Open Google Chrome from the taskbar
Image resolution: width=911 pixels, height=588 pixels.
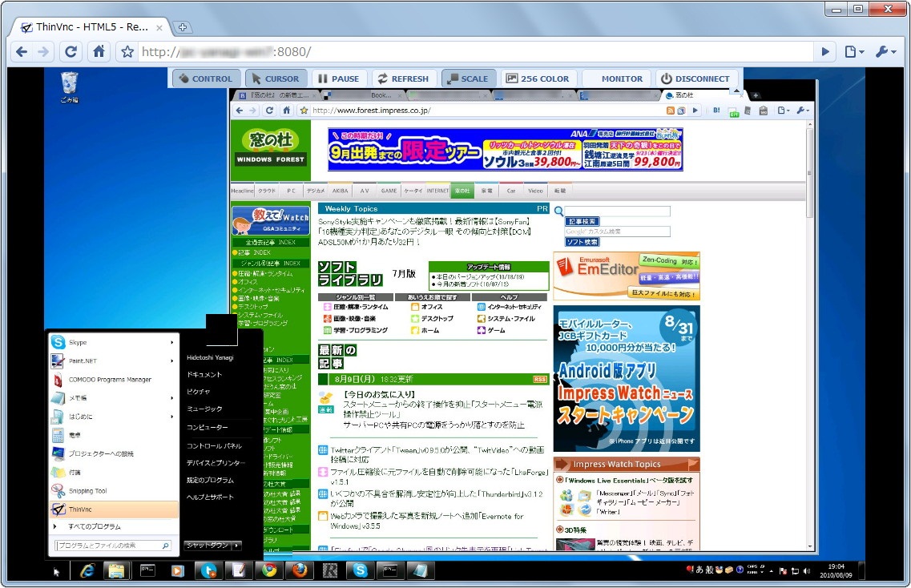269,571
